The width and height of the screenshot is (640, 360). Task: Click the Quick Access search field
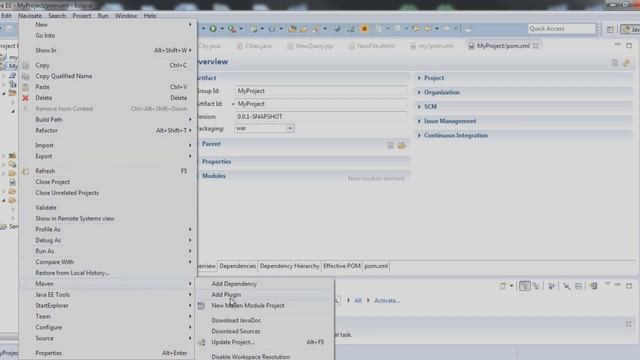(561, 29)
